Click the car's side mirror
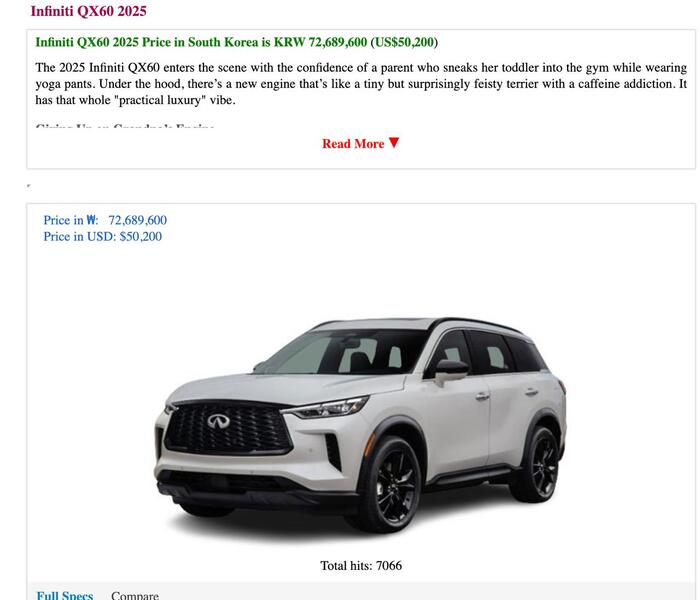This screenshot has width=700, height=600. 451,371
